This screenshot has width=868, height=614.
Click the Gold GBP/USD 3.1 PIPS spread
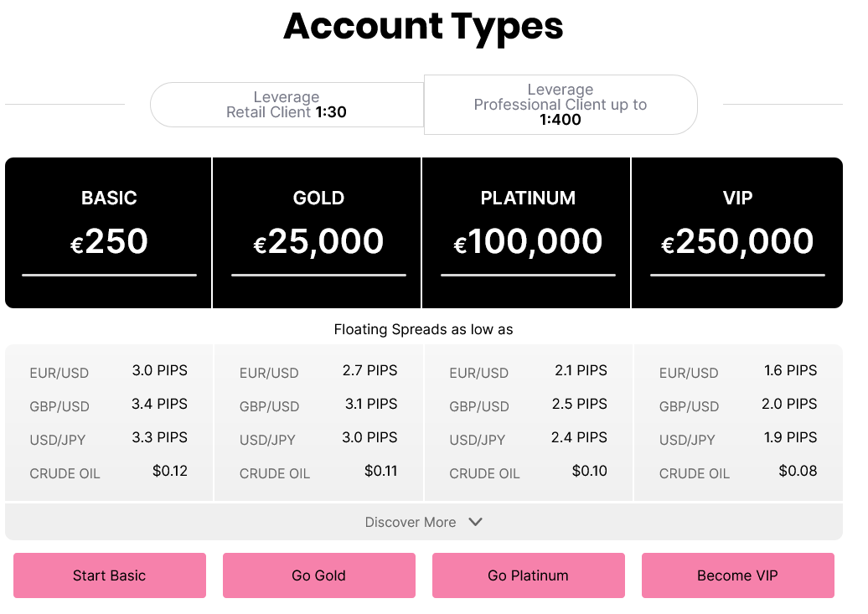coord(371,404)
